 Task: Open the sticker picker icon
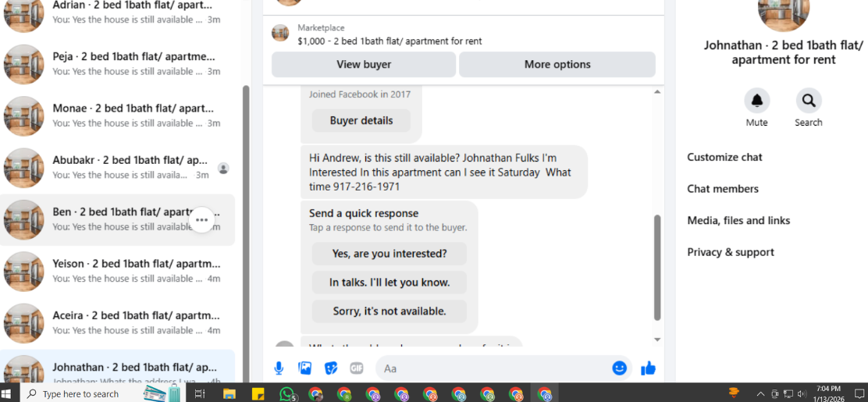[x=330, y=368]
